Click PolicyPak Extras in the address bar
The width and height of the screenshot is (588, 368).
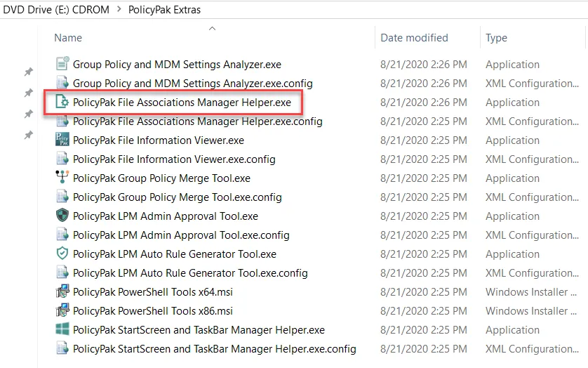164,10
